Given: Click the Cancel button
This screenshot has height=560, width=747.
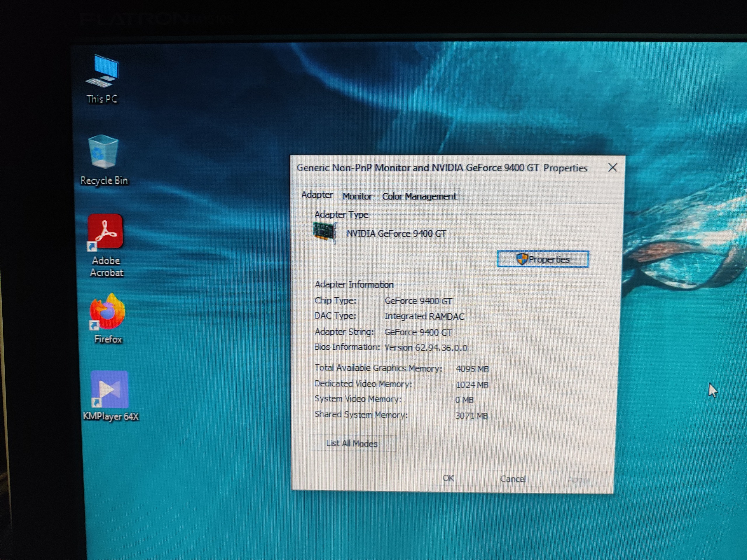Looking at the screenshot, I should (x=513, y=479).
